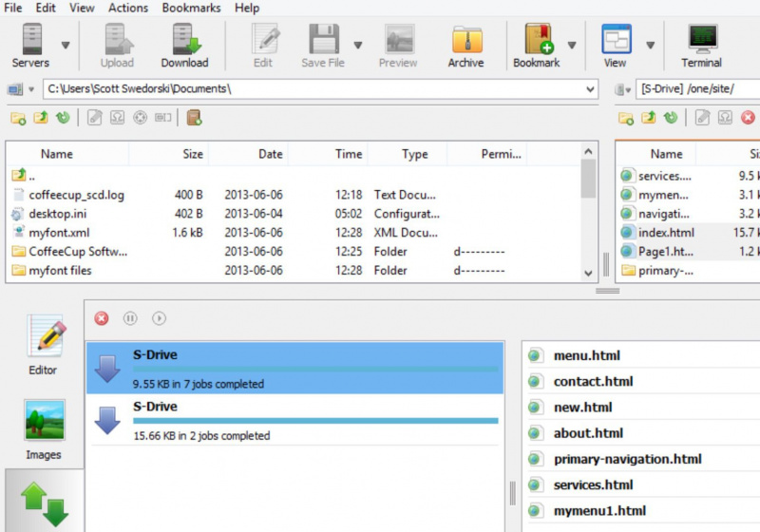
Task: Click remote pane edit pencil icon
Action: point(702,118)
